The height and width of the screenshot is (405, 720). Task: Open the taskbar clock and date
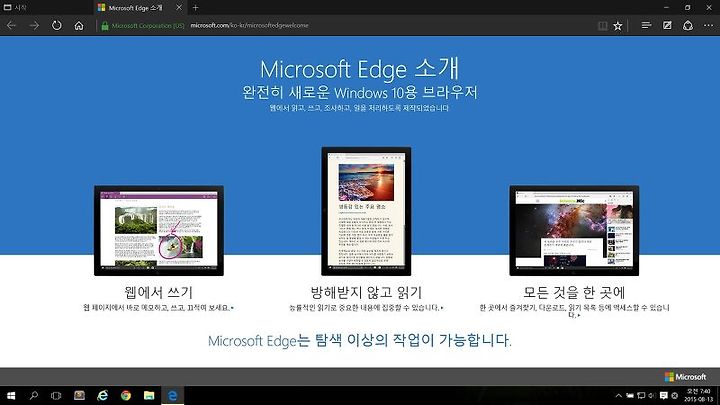click(698, 395)
